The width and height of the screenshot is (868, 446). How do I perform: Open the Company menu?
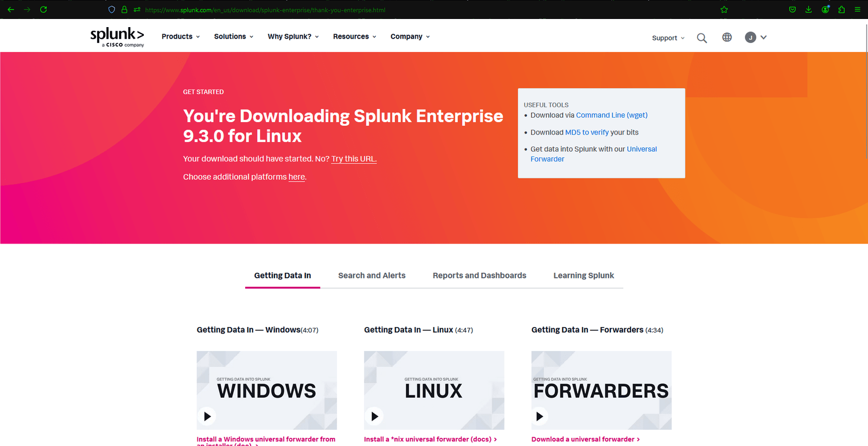410,36
